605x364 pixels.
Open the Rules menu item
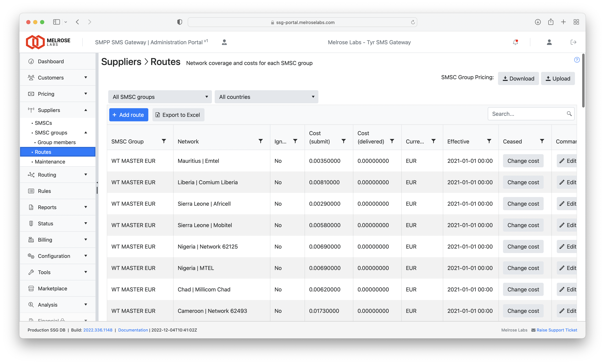tap(57, 191)
